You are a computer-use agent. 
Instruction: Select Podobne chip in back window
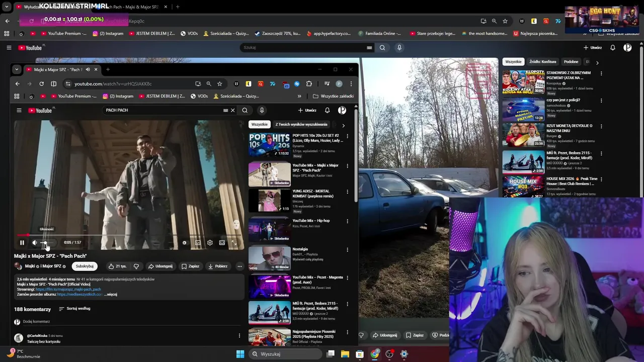[571, 62]
